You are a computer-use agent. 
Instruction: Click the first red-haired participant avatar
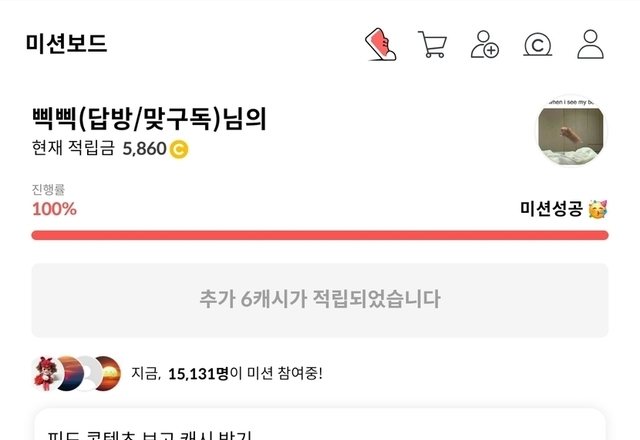[47, 373]
